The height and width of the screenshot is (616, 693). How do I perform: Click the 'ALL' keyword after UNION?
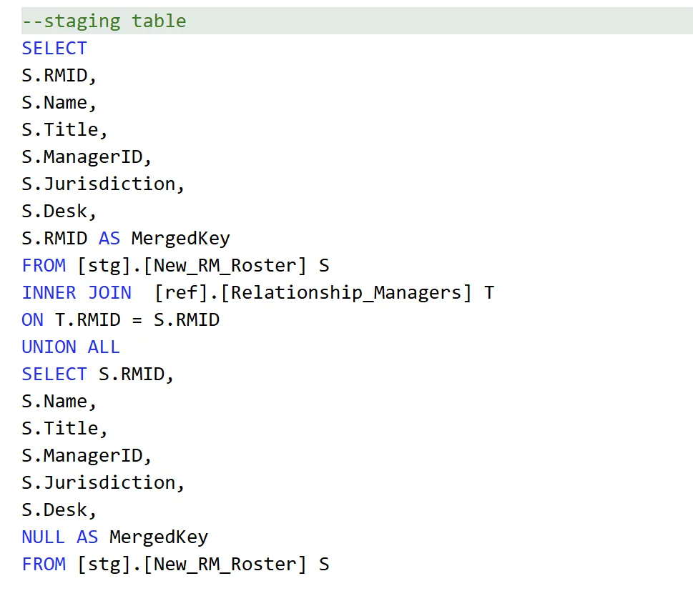point(104,347)
